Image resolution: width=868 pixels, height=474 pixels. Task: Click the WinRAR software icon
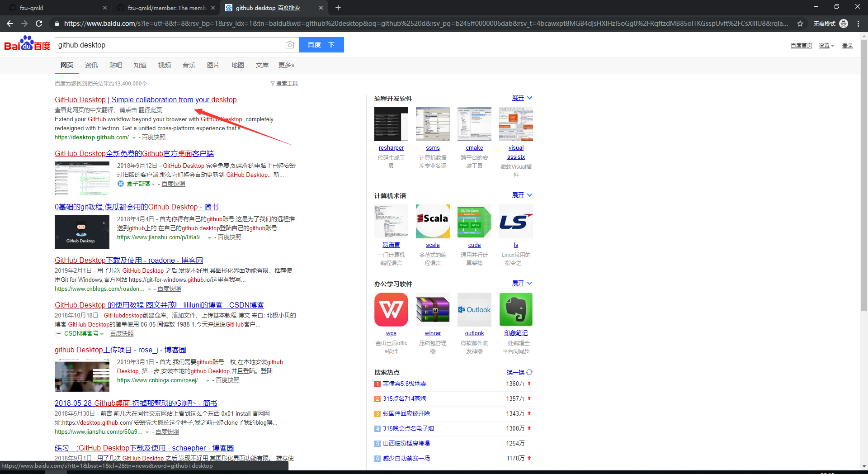[x=432, y=309]
